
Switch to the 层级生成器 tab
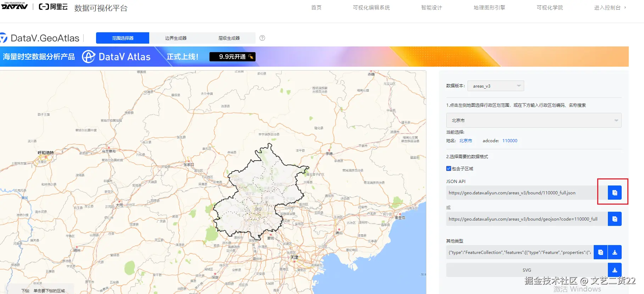229,38
